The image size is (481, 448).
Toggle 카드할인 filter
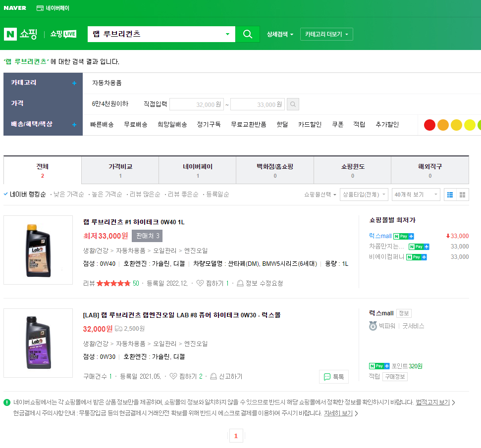(x=310, y=124)
